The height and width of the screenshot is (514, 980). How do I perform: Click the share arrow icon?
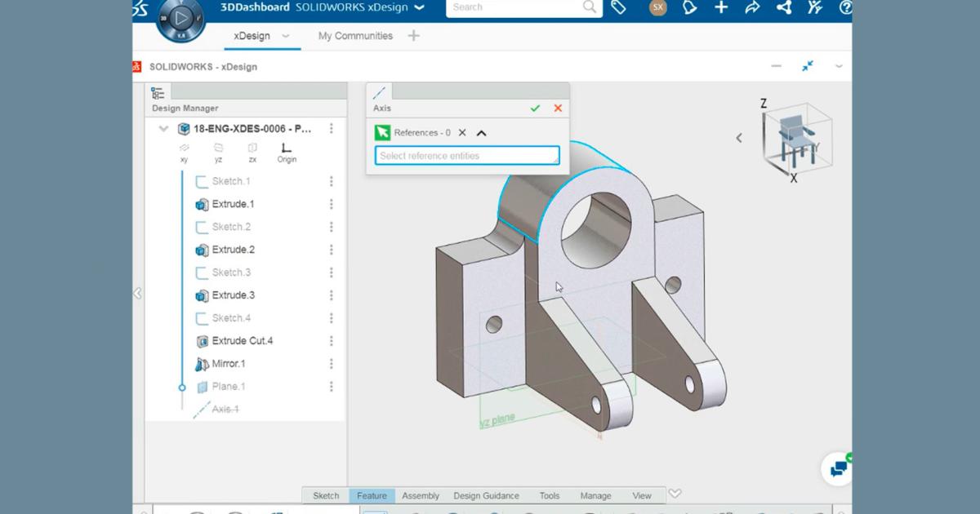tap(751, 7)
